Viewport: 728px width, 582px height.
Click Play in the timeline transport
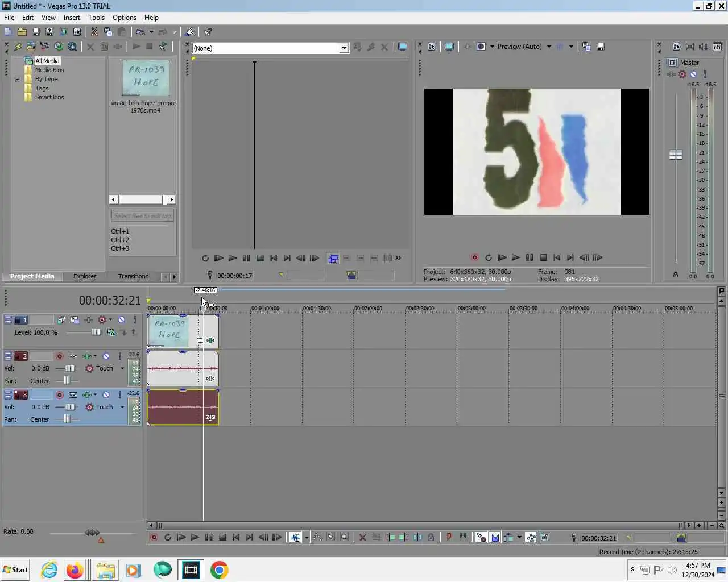pos(195,537)
